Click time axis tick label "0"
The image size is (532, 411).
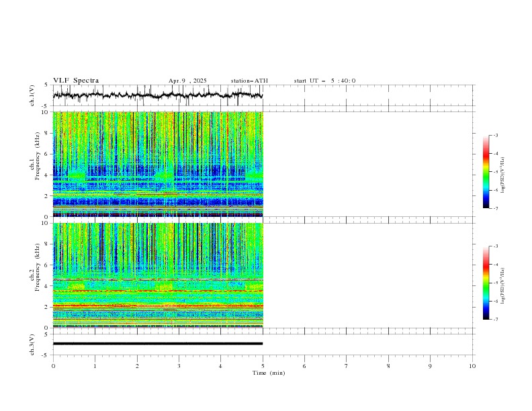tap(53, 366)
